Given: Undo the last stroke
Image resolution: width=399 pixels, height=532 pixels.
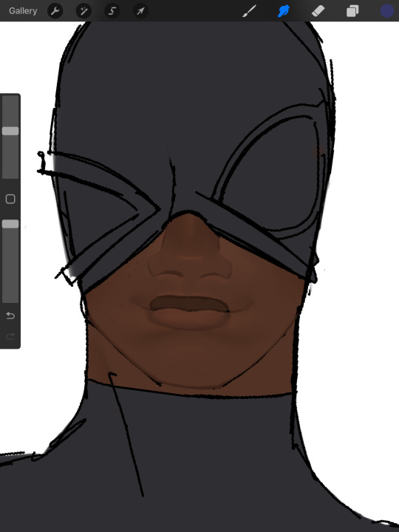Looking at the screenshot, I should (10, 316).
